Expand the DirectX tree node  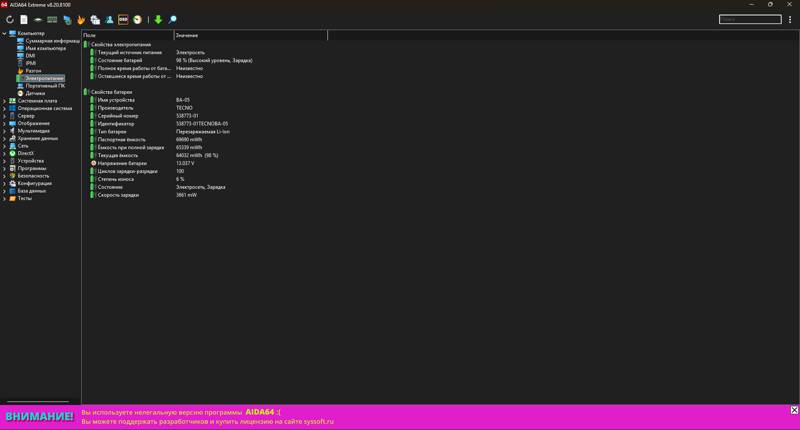[x=4, y=153]
